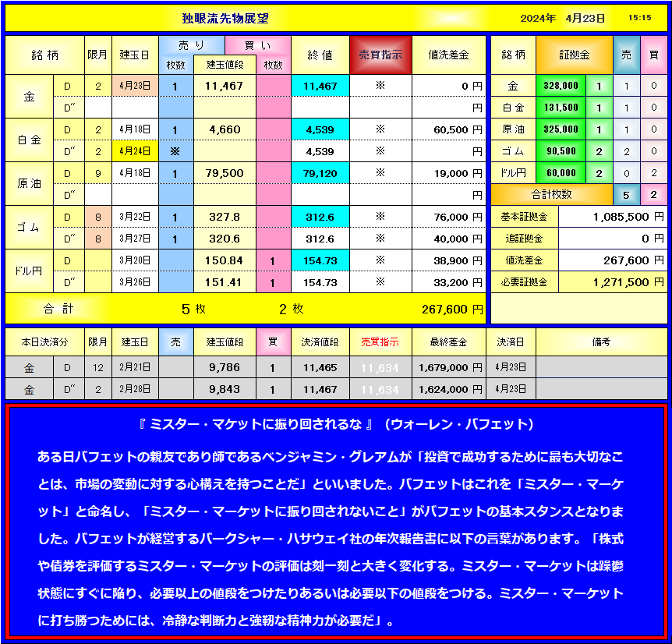
Task: Click the ゴム commodity name in positions table
Action: (x=29, y=227)
